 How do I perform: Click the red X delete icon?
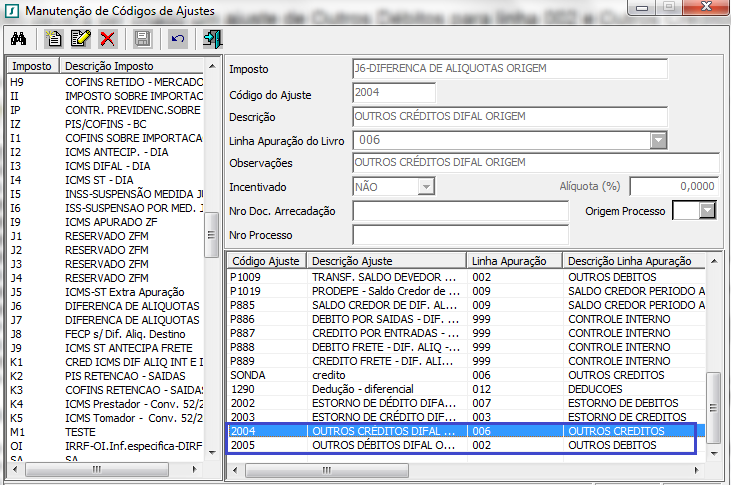pyautogui.click(x=107, y=39)
